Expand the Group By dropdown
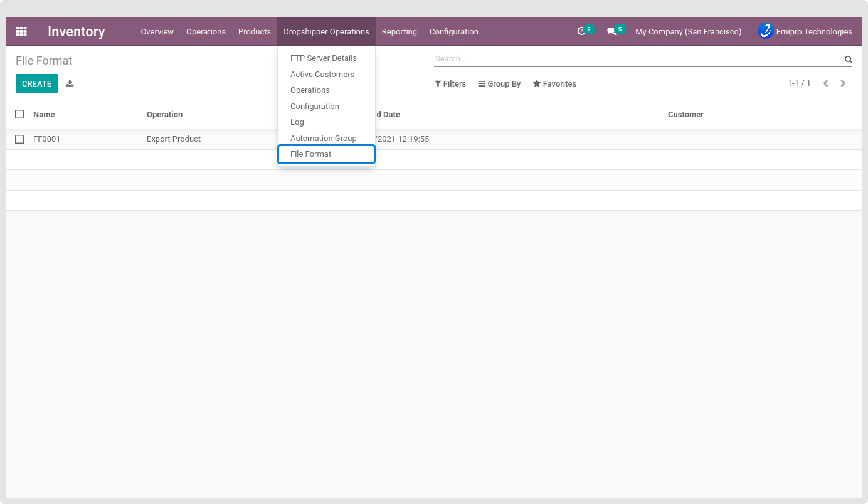Screen dimensions: 868x504 point(499,83)
